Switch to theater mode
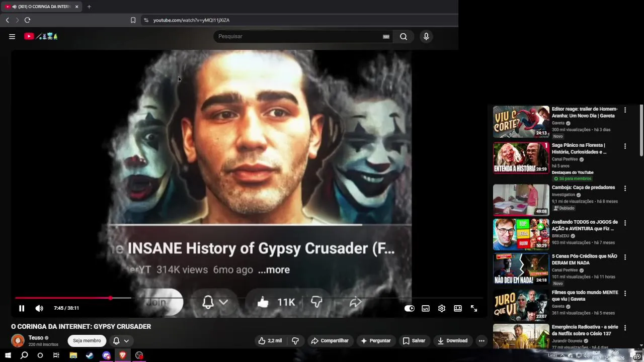Screen dimensions: 644x362 (x=458, y=308)
